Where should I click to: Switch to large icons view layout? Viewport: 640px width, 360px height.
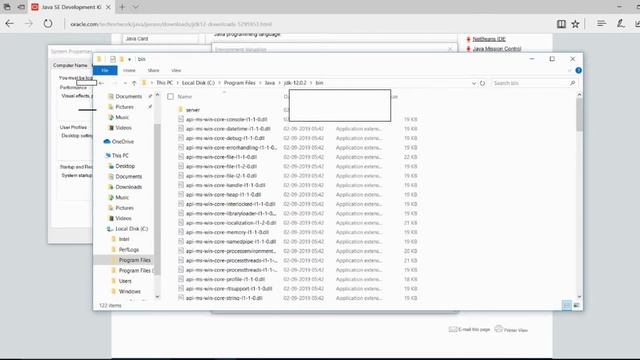tap(577, 305)
